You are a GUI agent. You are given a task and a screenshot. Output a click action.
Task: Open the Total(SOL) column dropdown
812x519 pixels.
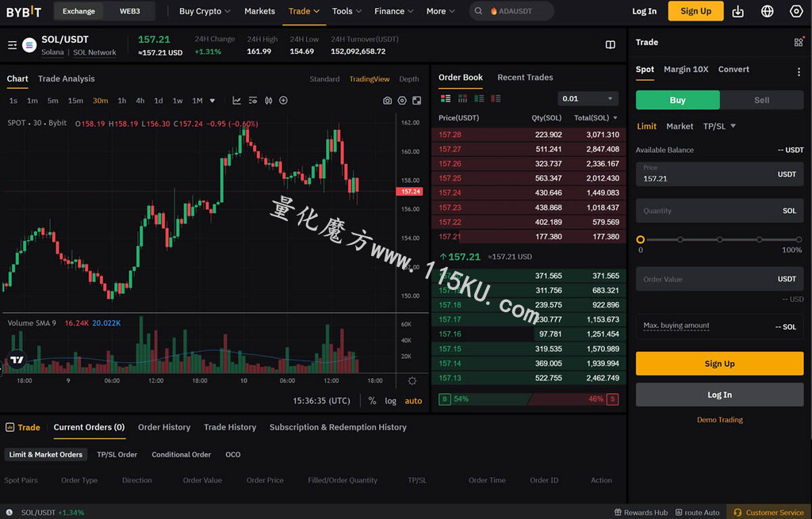596,118
